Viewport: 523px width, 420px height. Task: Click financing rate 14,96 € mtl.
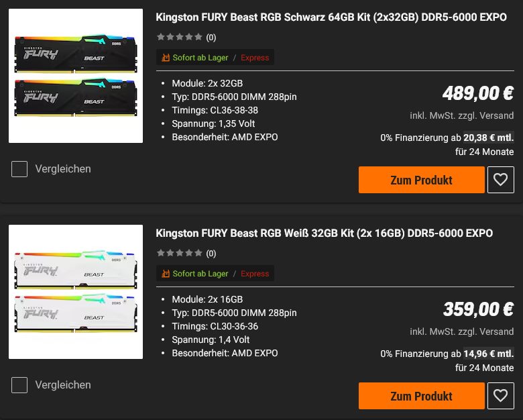(x=489, y=354)
